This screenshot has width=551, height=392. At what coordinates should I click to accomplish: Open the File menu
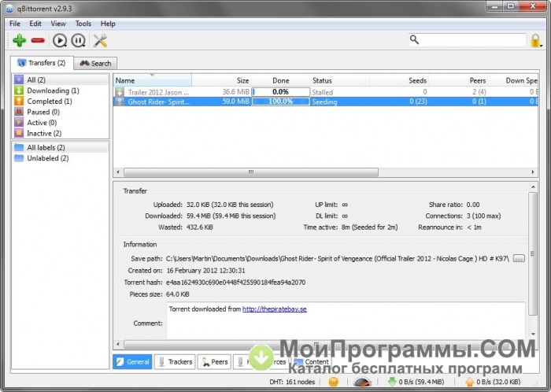click(x=15, y=24)
